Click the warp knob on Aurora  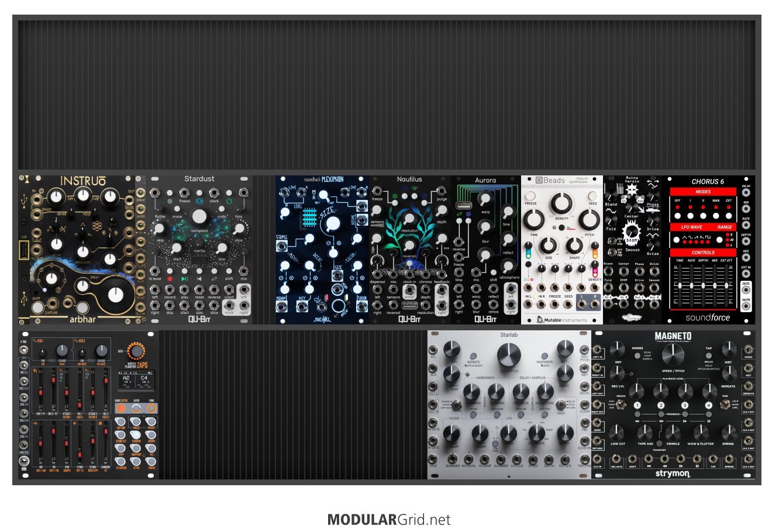tap(485, 198)
